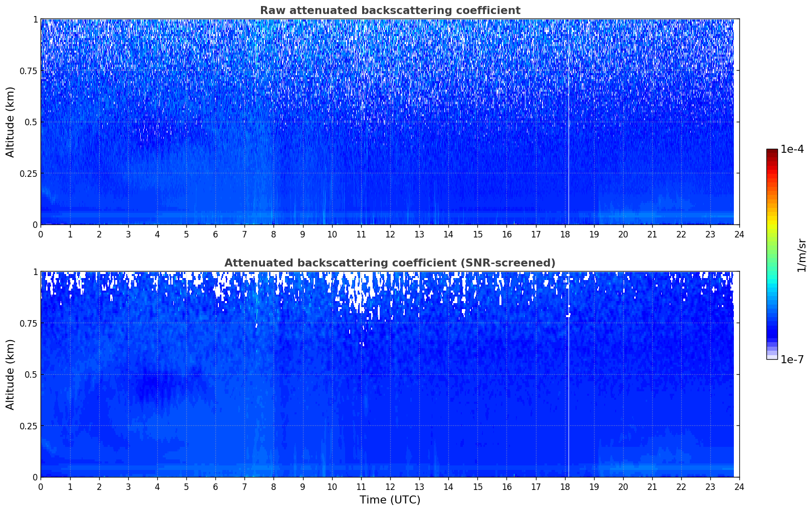The image size is (812, 511).
Task: Click the '1e-4' colorbar maximum label
Action: [x=792, y=149]
